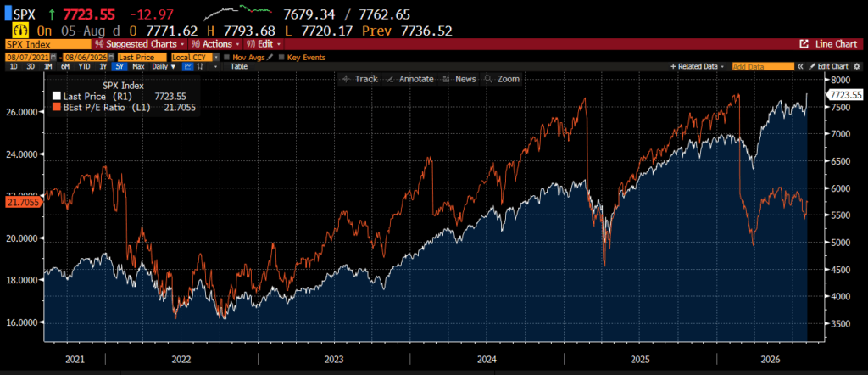Click the white Last Price legend swatch
Image resolution: width=868 pixels, height=375 pixels.
(55, 97)
